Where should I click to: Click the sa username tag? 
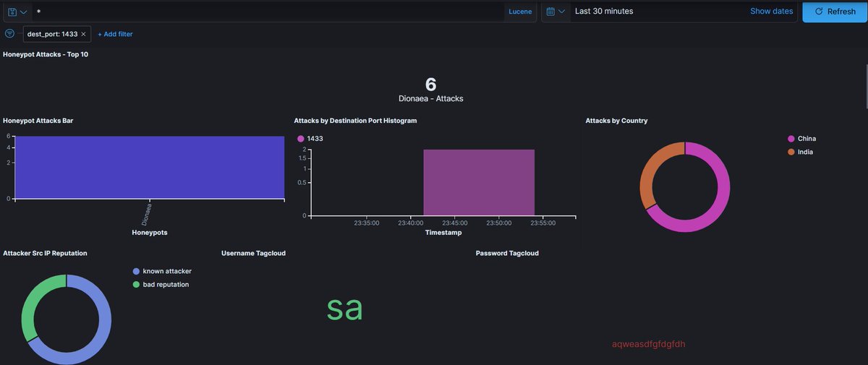point(344,308)
